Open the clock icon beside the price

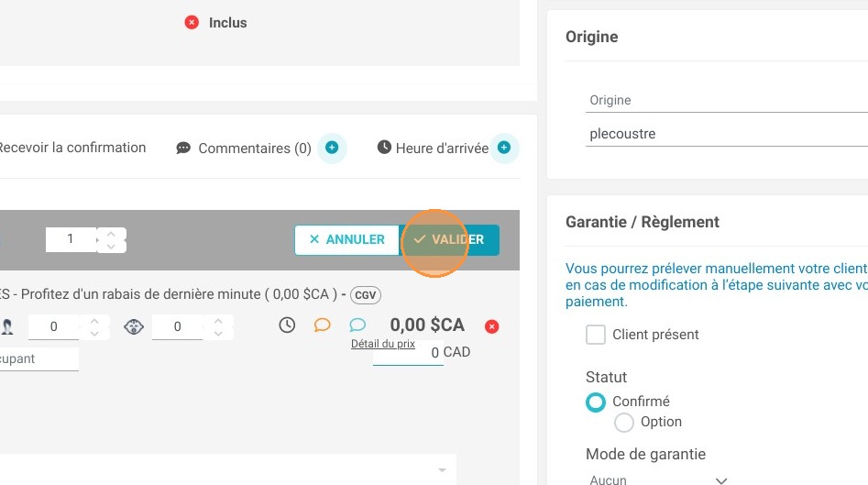287,325
